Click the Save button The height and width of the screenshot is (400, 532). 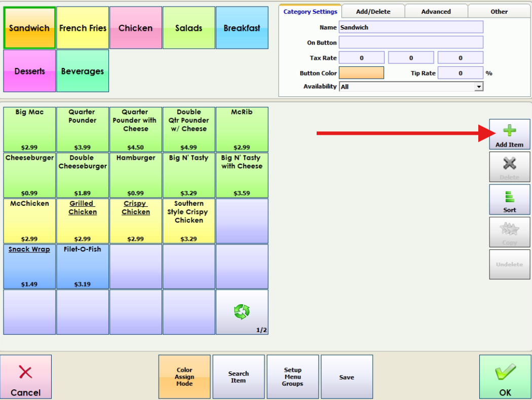point(347,377)
